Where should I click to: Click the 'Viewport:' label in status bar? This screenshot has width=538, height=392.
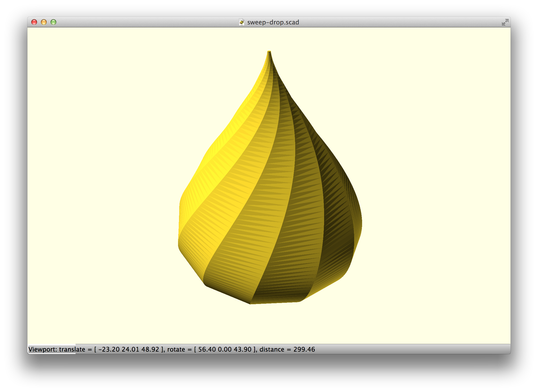(43, 349)
